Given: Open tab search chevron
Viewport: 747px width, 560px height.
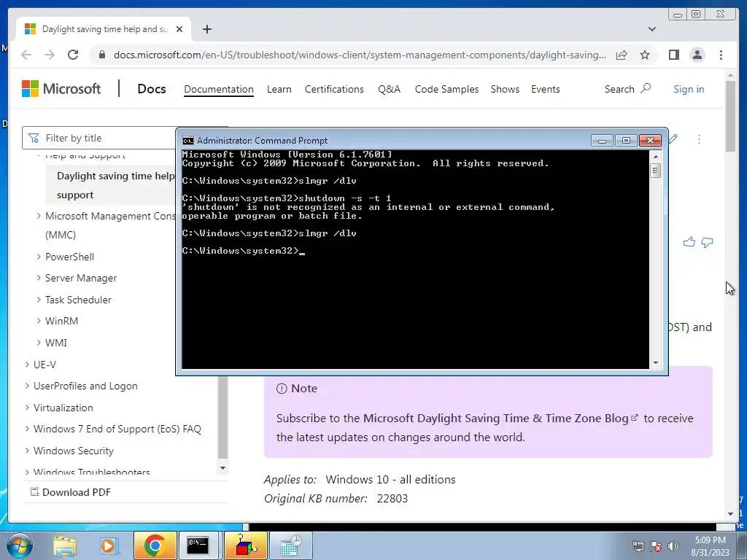Looking at the screenshot, I should point(651,29).
